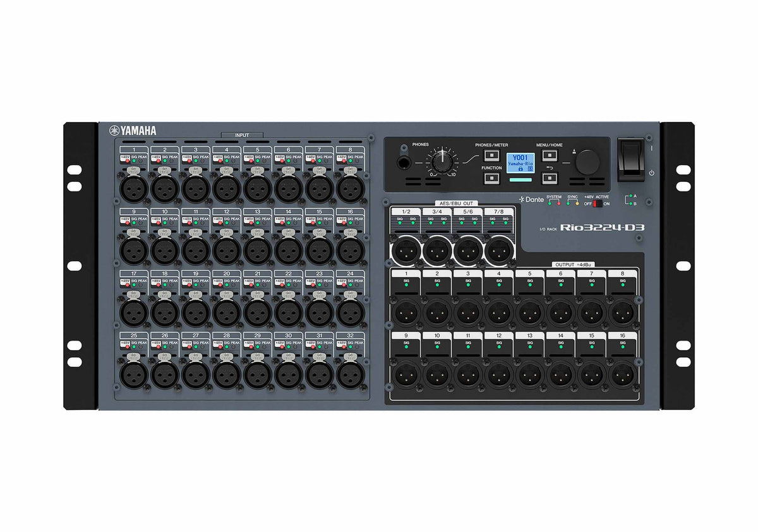Select the input 21 XLR connector
Image resolution: width=758 pixels, height=532 pixels.
(x=258, y=311)
